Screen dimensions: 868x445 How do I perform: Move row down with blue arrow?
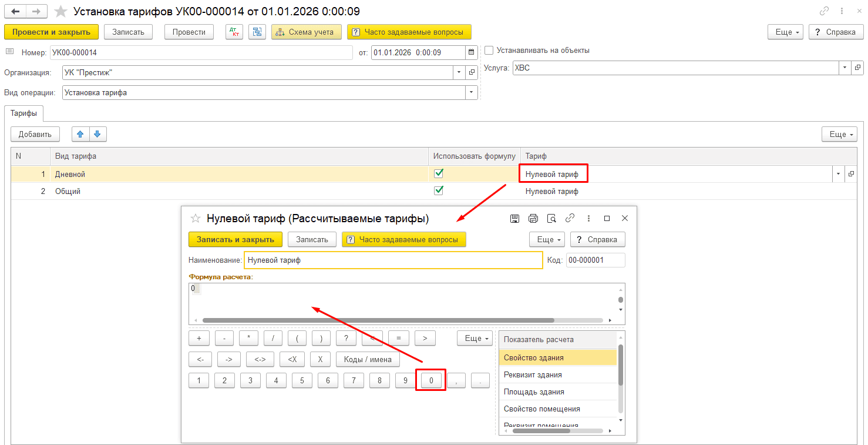(97, 134)
